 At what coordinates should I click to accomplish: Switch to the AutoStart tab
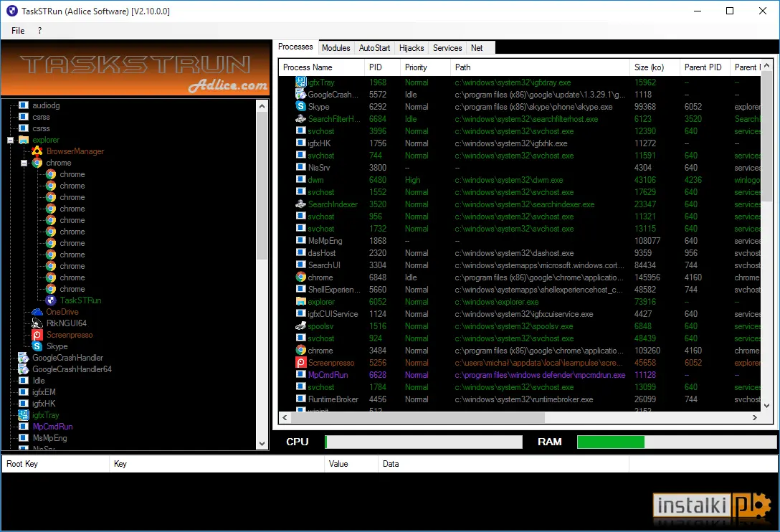tap(374, 48)
